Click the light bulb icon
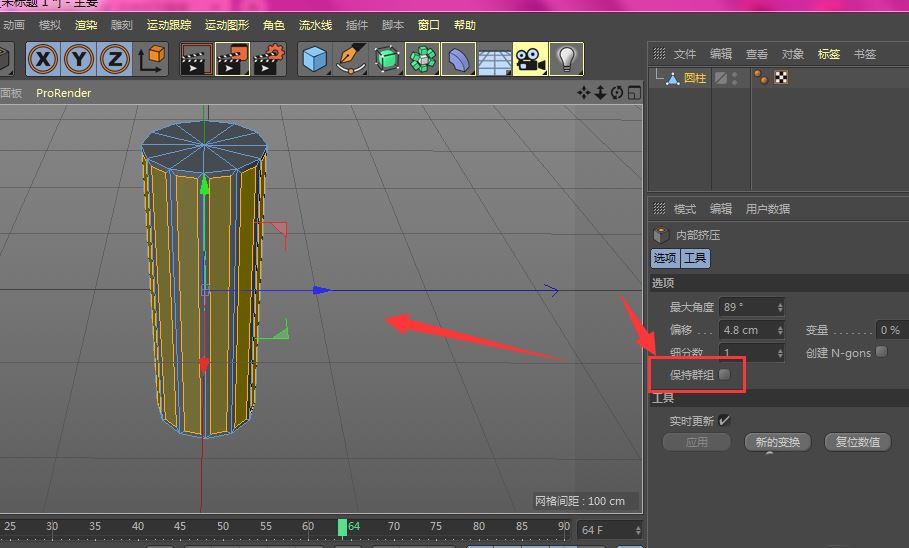The width and height of the screenshot is (909, 548). (x=567, y=60)
